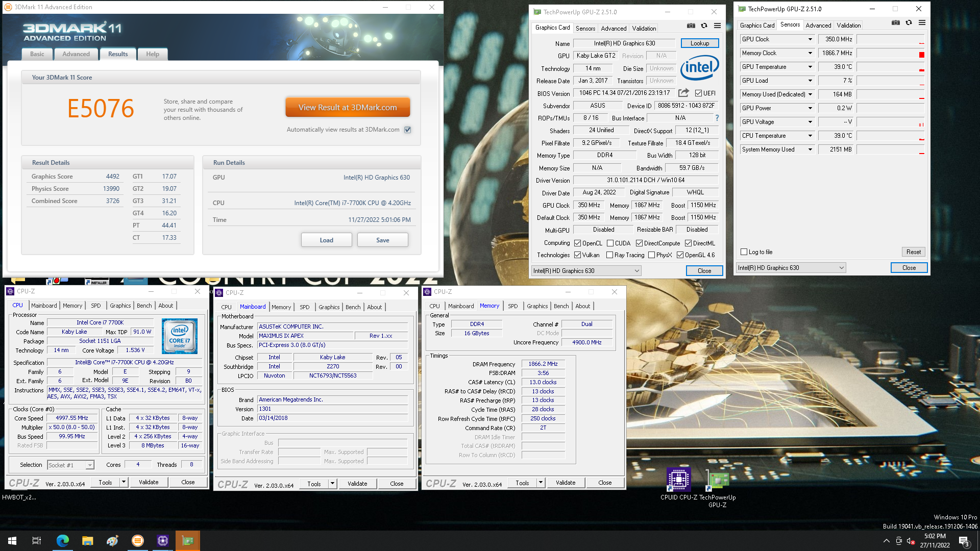
Task: Open Validation tab in GPU-Z Graphics Card window
Action: pyautogui.click(x=644, y=29)
